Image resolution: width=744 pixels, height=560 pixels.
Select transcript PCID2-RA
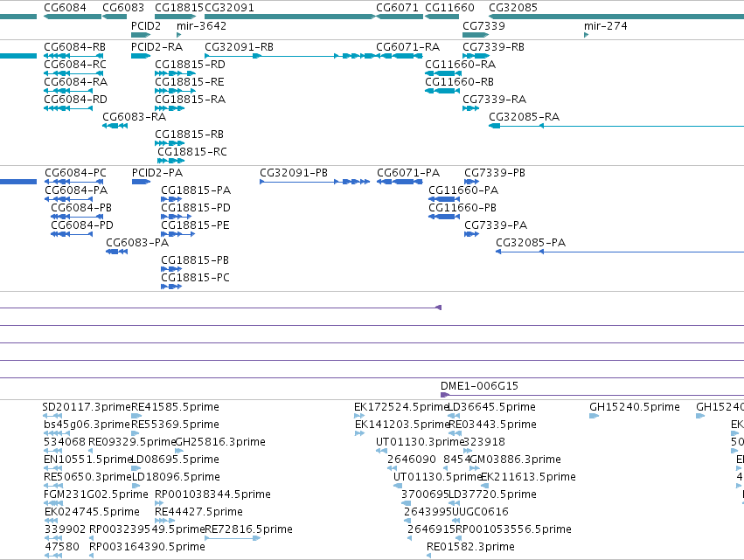click(x=156, y=47)
